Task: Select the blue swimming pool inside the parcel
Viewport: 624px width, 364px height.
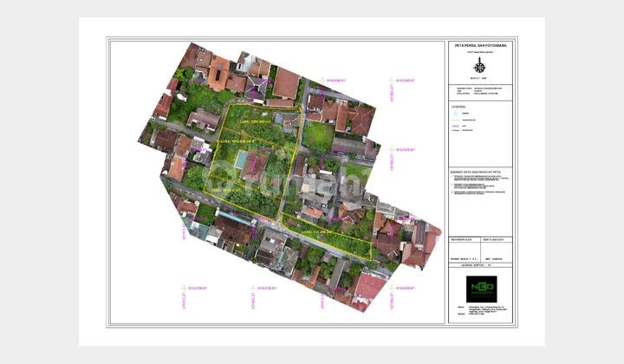Action: [240, 161]
